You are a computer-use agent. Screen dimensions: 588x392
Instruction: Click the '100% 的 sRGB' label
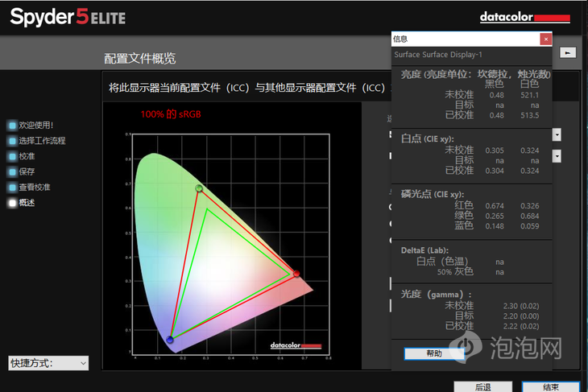coord(171,114)
